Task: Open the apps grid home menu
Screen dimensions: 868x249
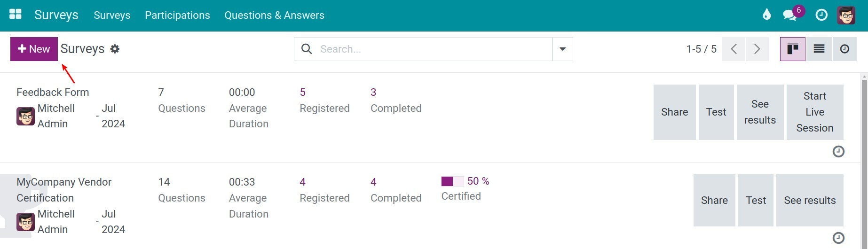Action: (x=16, y=14)
